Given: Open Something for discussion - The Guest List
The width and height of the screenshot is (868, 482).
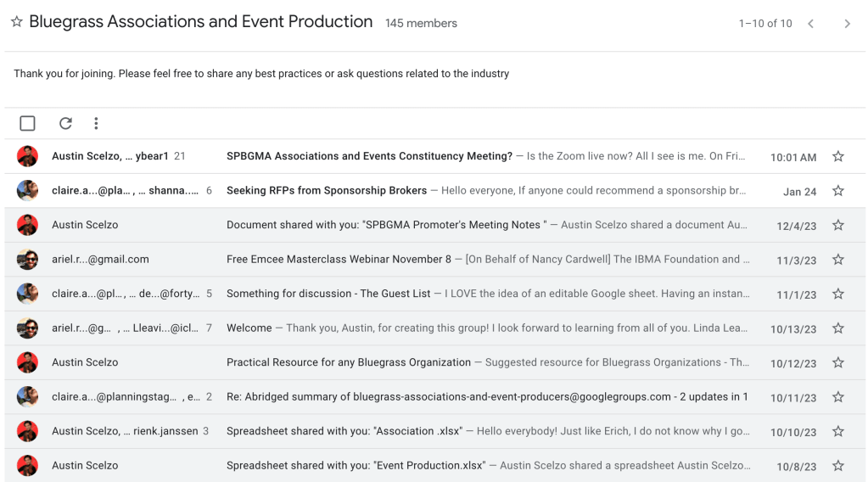Looking at the screenshot, I should tap(328, 294).
